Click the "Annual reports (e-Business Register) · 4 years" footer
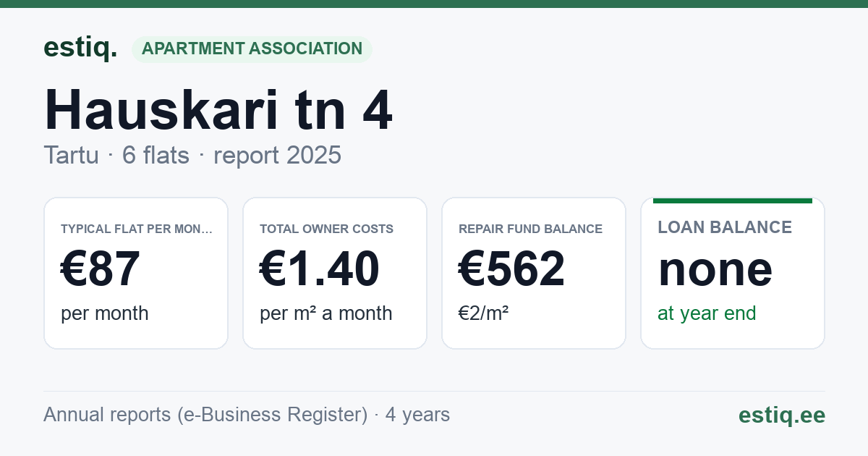 click(247, 415)
